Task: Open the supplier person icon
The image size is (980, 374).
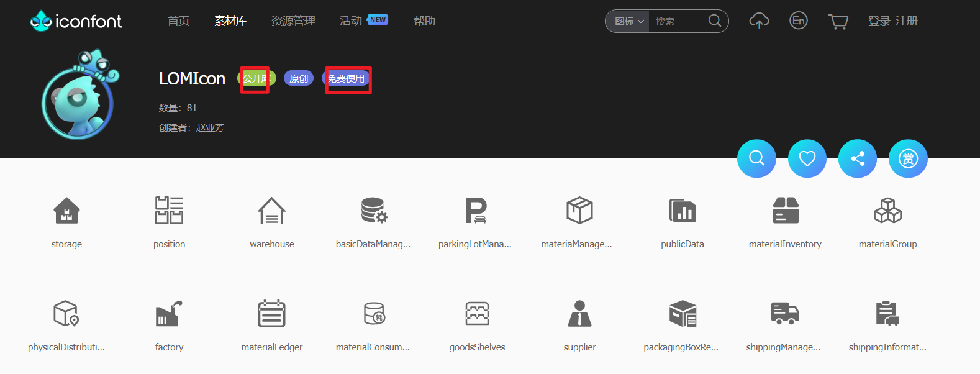Action: click(579, 313)
